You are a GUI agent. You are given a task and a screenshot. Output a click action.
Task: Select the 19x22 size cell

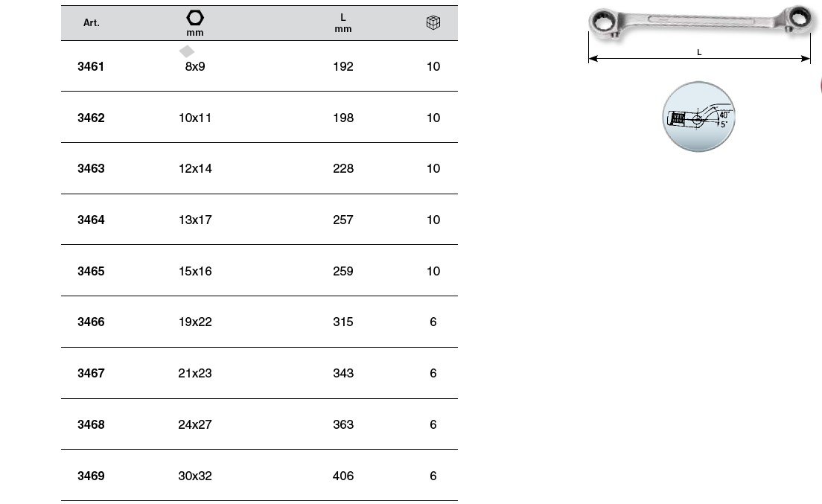(x=195, y=322)
